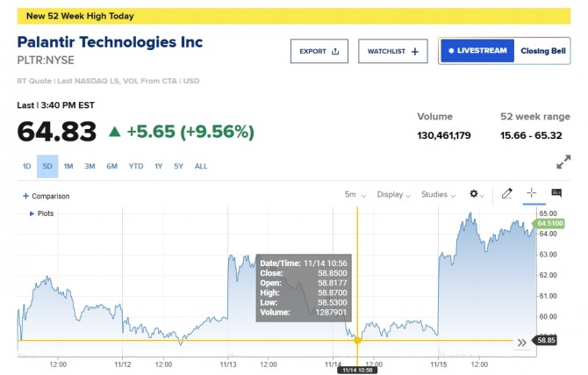Screen dimensions: 588x375
Task: Open the Studies dropdown
Action: (439, 194)
